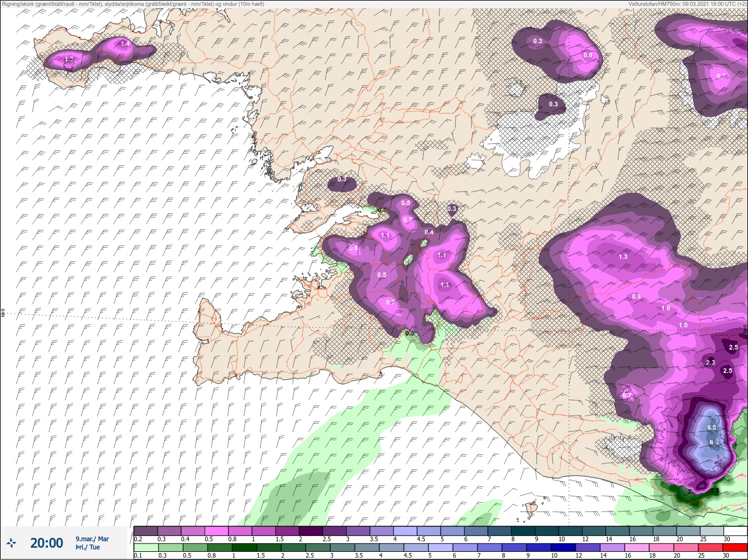Image resolution: width=748 pixels, height=560 pixels.
Task: Select the white swatch labeled 30 in the upper legend row
Action: click(735, 531)
